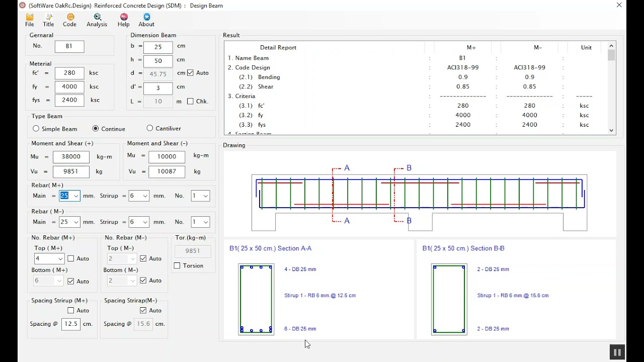Click the M- column header

pyautogui.click(x=538, y=47)
